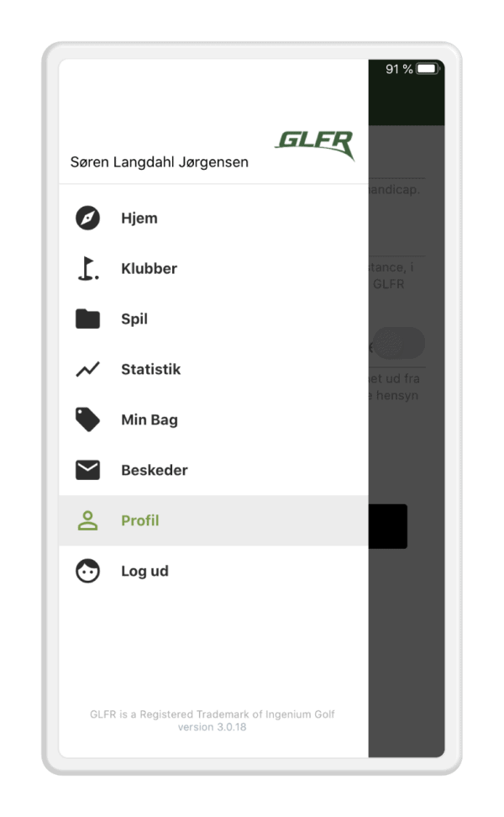Open the Klubber menu item
The height and width of the screenshot is (817, 504).
(213, 268)
